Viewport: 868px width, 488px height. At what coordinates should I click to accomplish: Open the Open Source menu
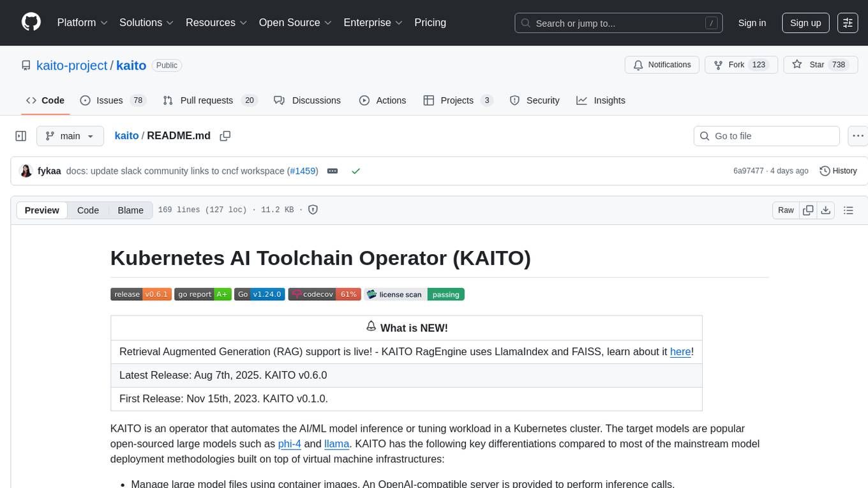pos(296,22)
